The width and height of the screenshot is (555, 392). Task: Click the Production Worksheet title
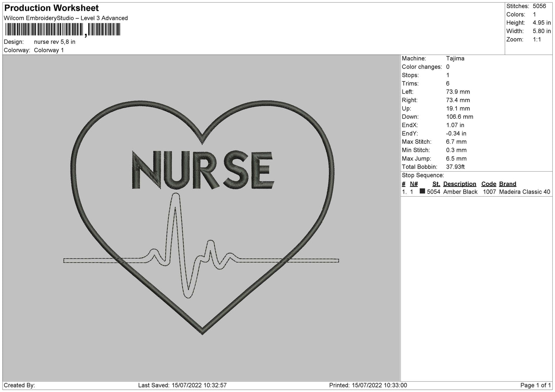[51, 8]
